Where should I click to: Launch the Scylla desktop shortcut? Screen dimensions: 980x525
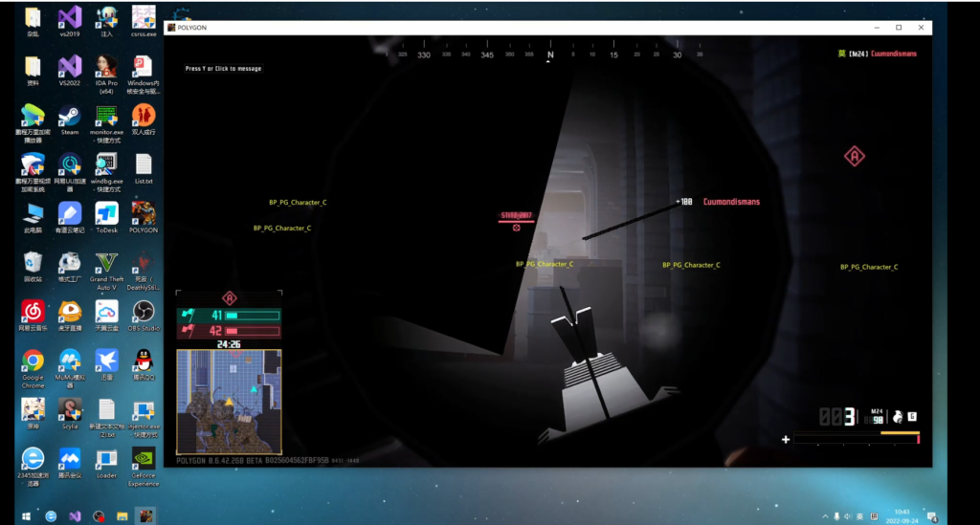click(69, 413)
